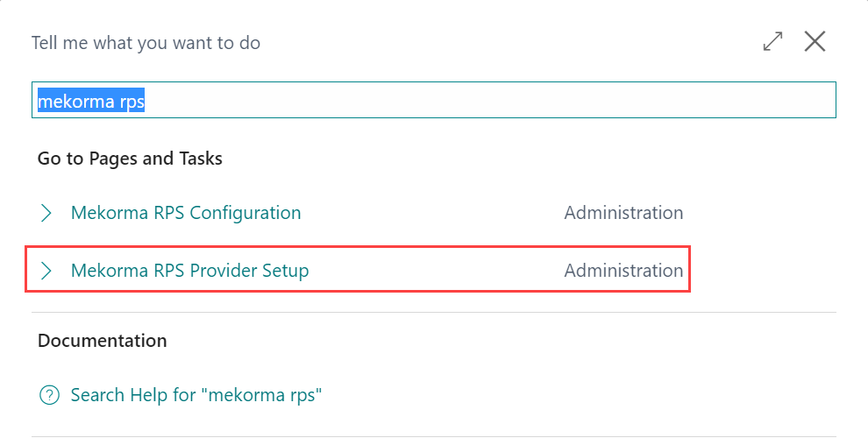
Task: Expand the search dialog to full size
Action: (772, 41)
